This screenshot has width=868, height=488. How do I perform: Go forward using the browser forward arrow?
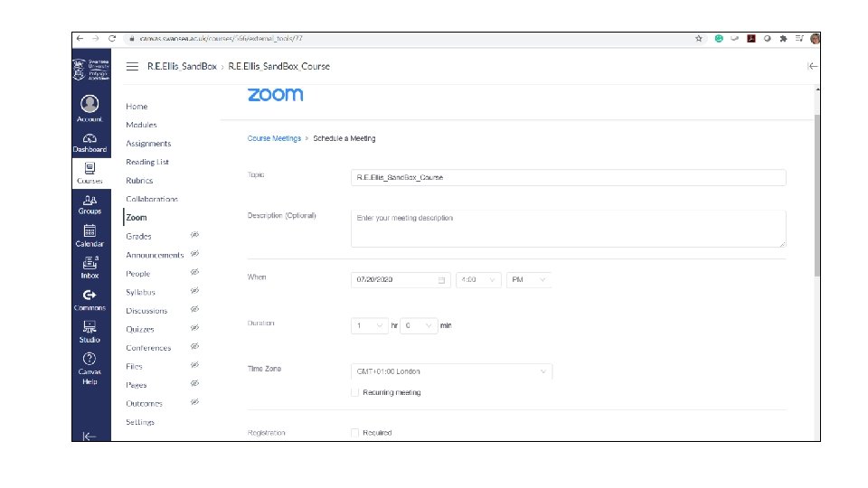click(x=95, y=38)
